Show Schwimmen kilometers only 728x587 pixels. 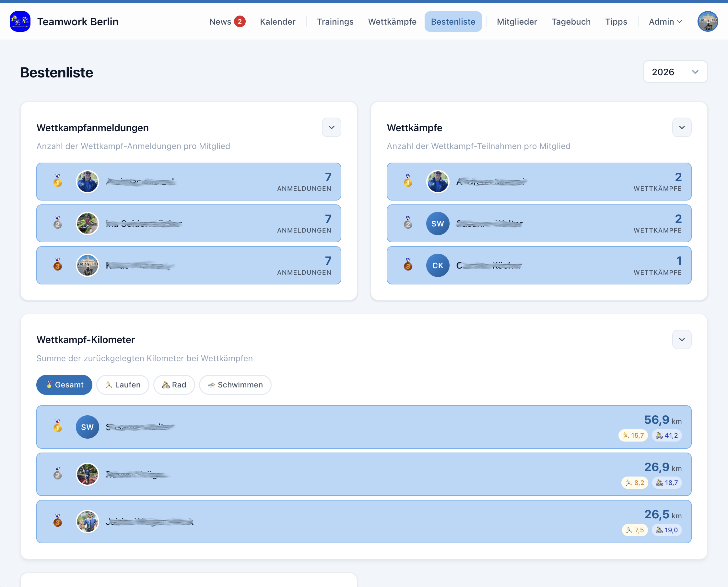coord(235,385)
